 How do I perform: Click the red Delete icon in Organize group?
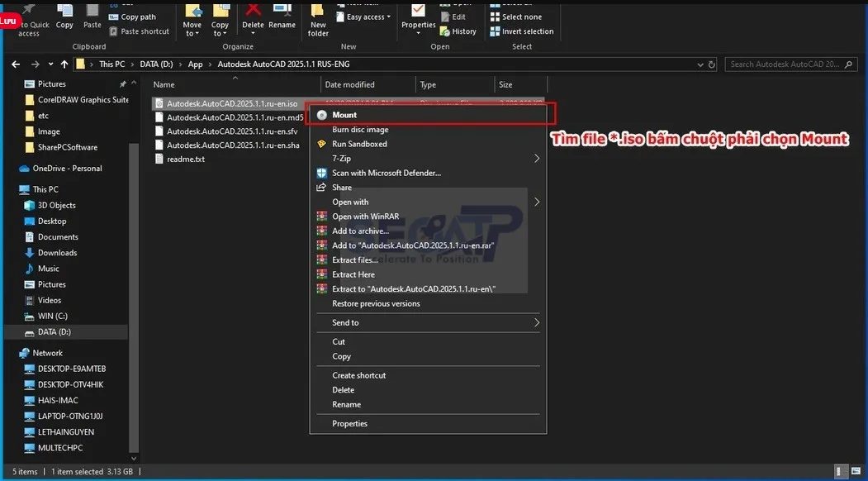click(x=252, y=9)
